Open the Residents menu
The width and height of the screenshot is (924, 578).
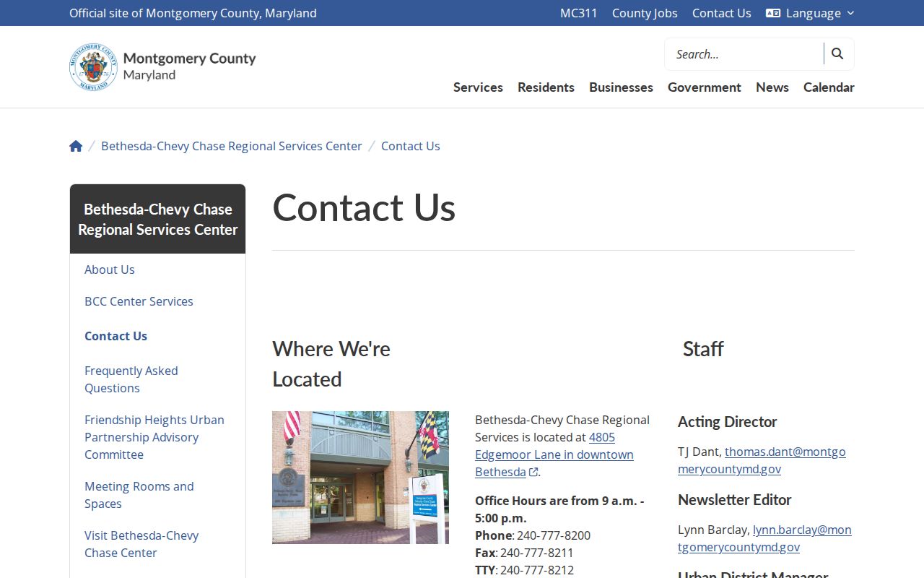click(546, 87)
